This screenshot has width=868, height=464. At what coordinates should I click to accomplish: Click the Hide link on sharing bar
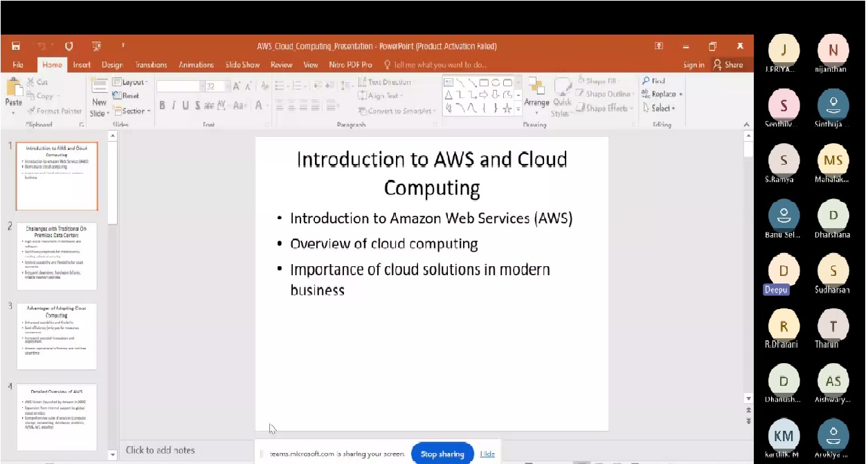[487, 454]
